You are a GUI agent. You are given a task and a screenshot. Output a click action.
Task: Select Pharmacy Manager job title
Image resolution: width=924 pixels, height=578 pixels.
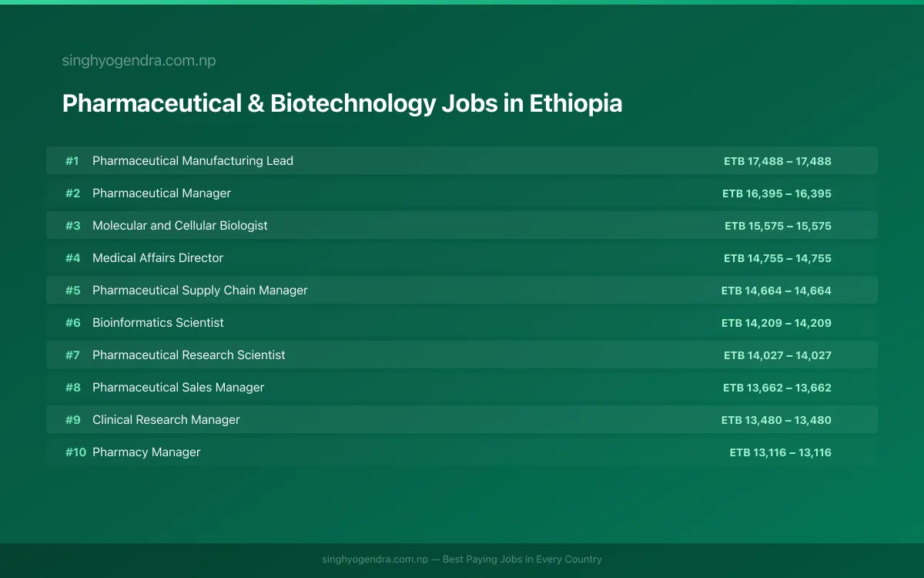pos(146,452)
